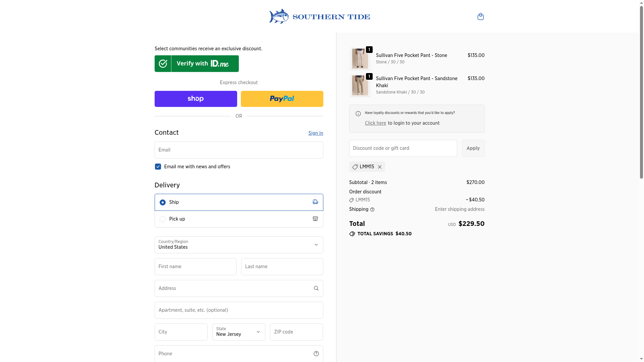Select the Ship delivery radio option
Screen dimensions: 644x362
pyautogui.click(x=163, y=202)
